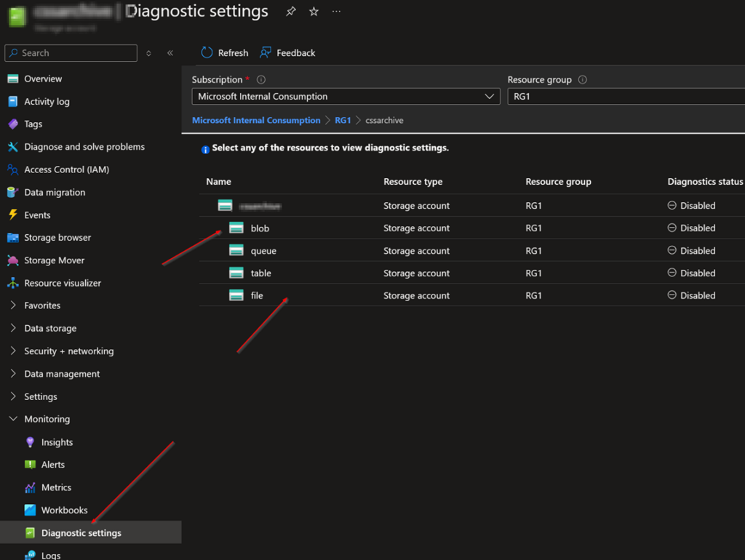Click the Resource visualizer icon
The width and height of the screenshot is (745, 560).
click(13, 283)
